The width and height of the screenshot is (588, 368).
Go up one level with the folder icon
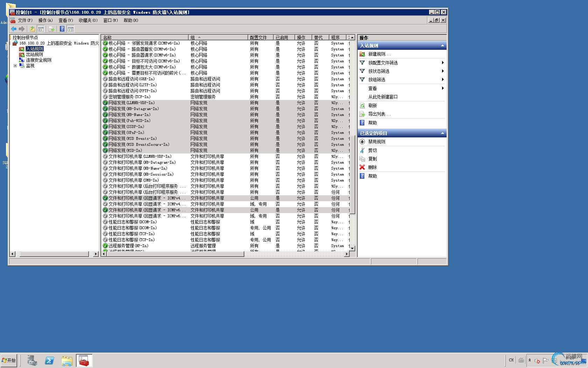click(33, 29)
